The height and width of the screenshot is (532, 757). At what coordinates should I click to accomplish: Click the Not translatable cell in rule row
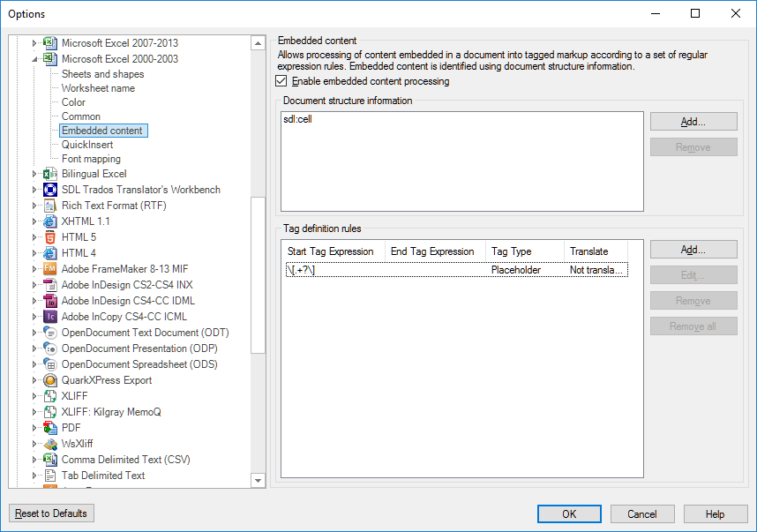click(596, 270)
